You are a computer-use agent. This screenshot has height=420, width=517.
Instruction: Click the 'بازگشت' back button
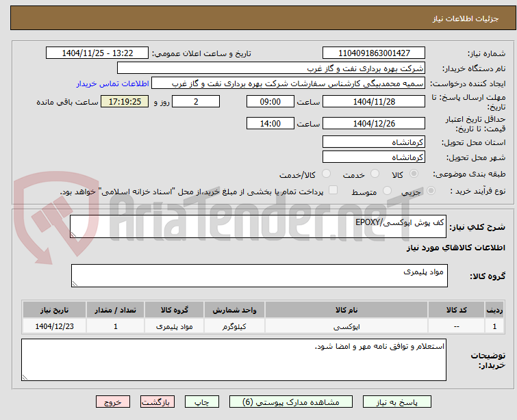[157, 402]
